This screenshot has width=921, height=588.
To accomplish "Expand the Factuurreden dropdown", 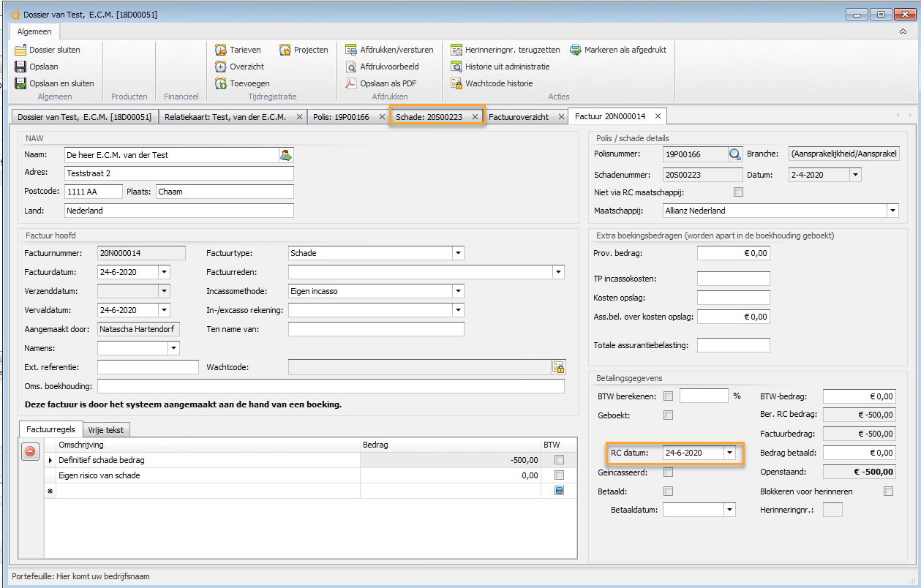I will click(x=559, y=272).
